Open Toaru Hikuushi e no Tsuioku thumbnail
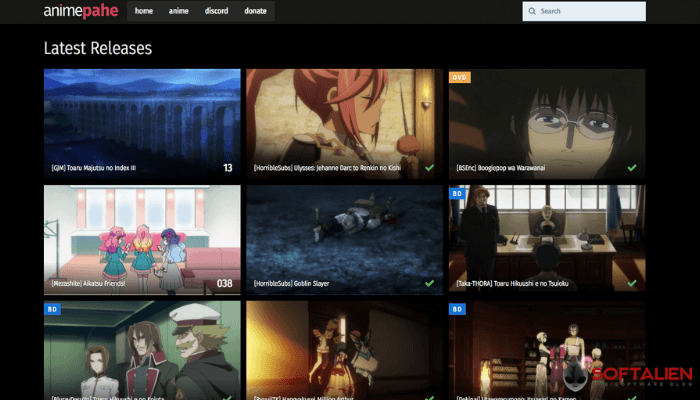This screenshot has width=700, height=400. [x=547, y=240]
